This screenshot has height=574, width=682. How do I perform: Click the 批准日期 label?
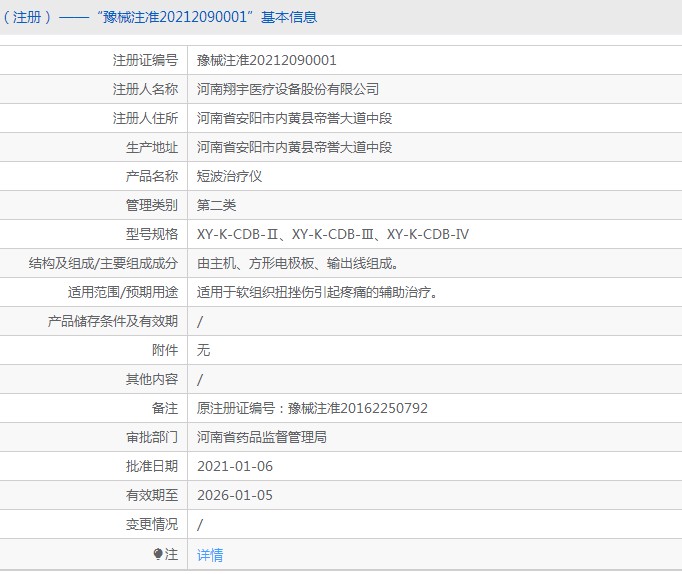(x=152, y=466)
